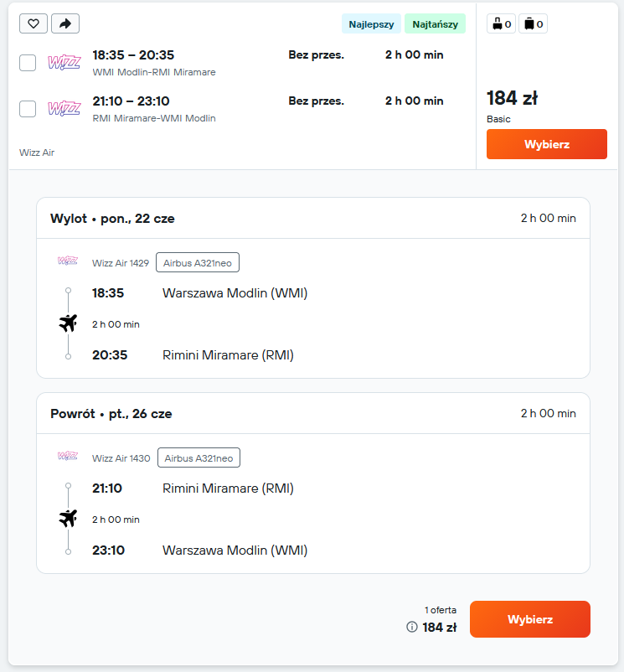Click the Wizz Air 1429 flight label

[121, 263]
